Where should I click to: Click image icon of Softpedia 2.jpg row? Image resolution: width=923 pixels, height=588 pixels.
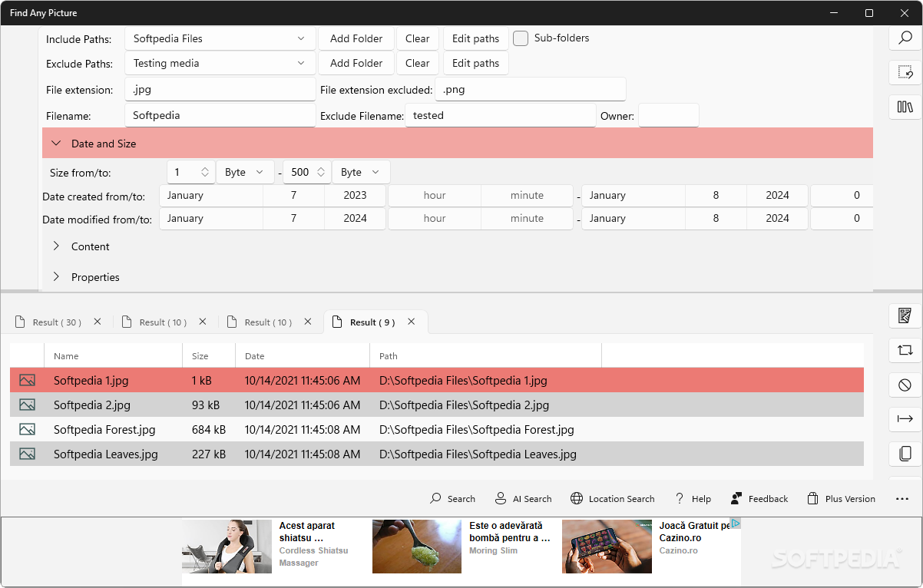click(27, 405)
